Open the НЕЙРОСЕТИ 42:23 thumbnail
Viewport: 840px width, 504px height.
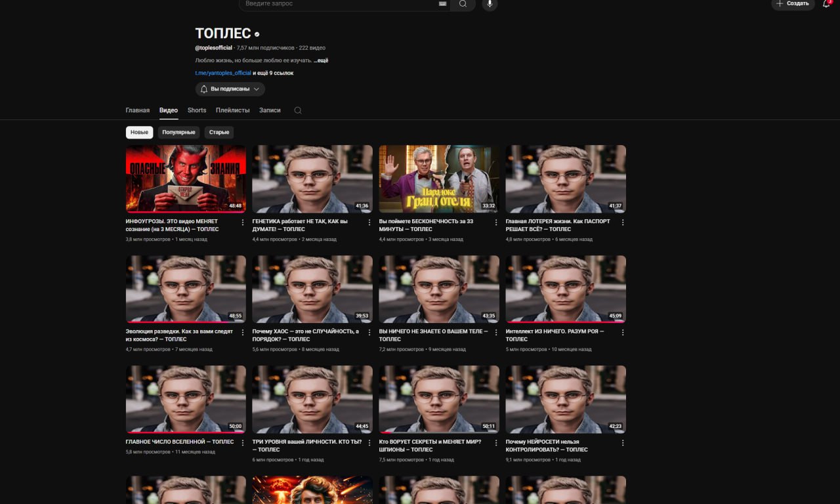click(x=566, y=400)
